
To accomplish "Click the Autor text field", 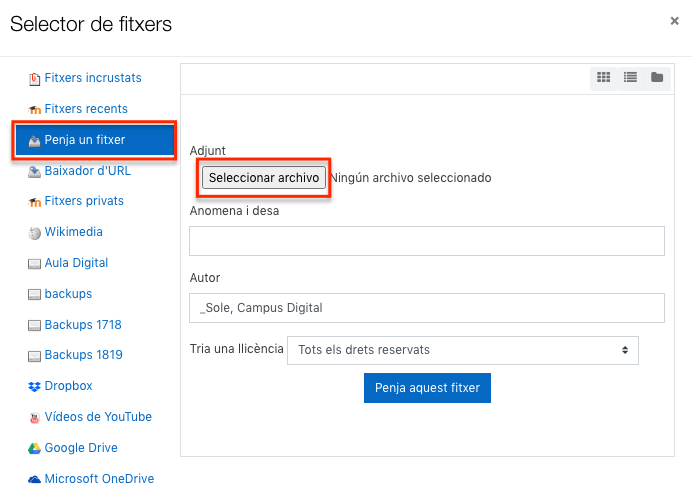I will pyautogui.click(x=427, y=308).
